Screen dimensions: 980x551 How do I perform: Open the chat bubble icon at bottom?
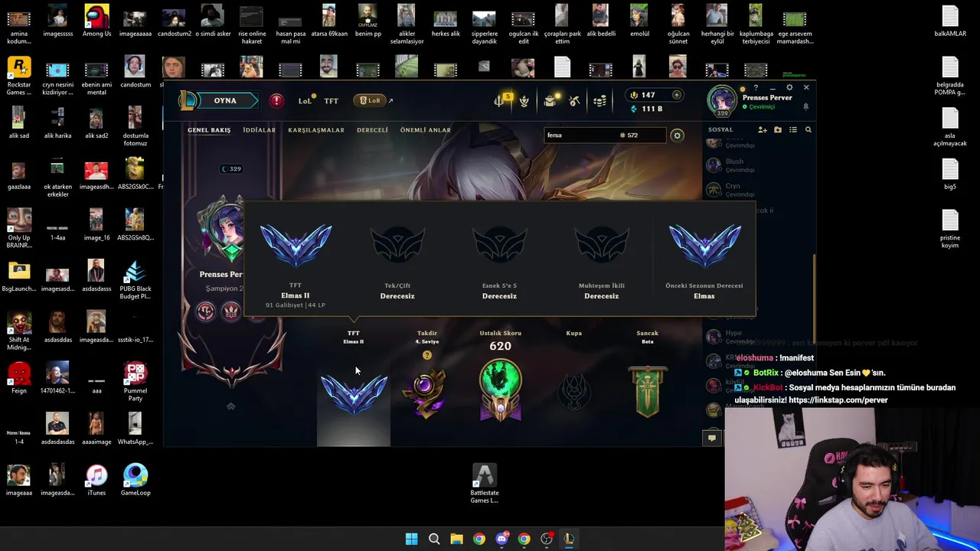[711, 438]
